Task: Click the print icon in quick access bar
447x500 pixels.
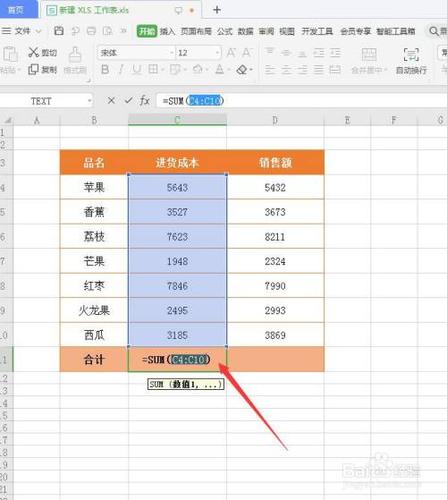Action: (x=91, y=31)
